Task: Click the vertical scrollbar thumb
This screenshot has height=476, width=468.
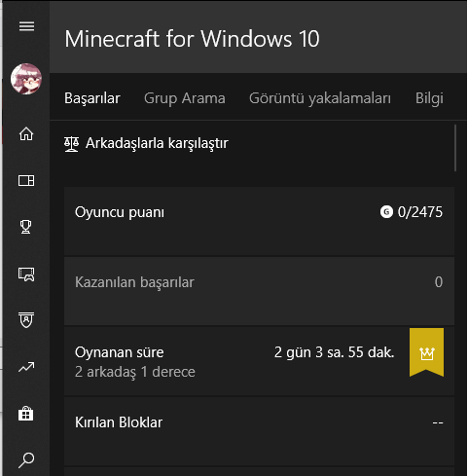Action: coord(455,148)
